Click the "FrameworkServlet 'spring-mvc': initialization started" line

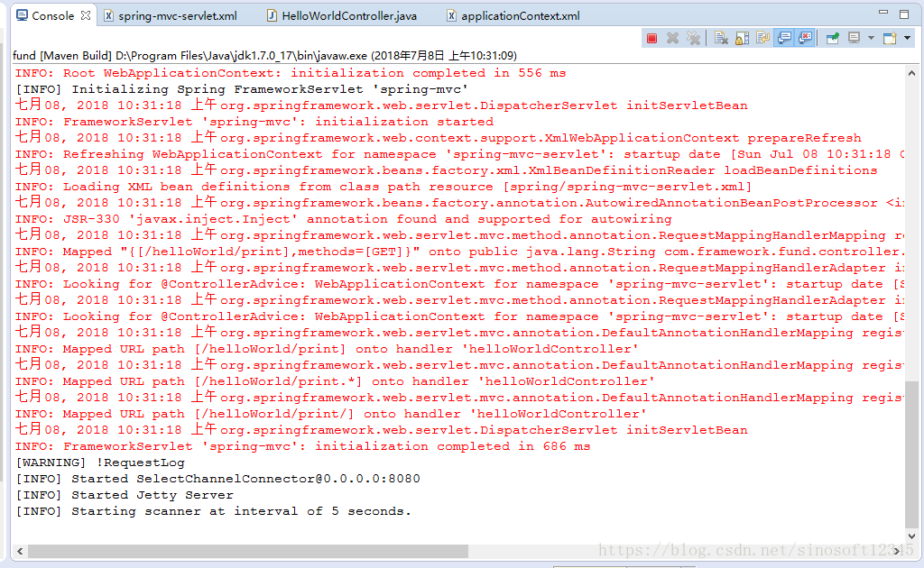(x=254, y=122)
